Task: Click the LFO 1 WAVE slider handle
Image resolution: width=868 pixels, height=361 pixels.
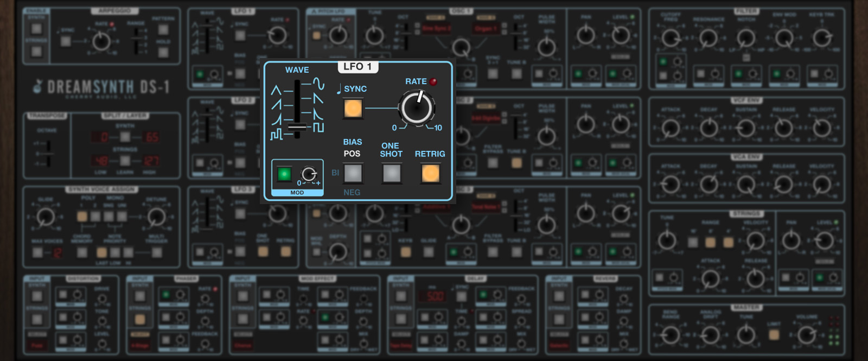Action: click(x=297, y=127)
